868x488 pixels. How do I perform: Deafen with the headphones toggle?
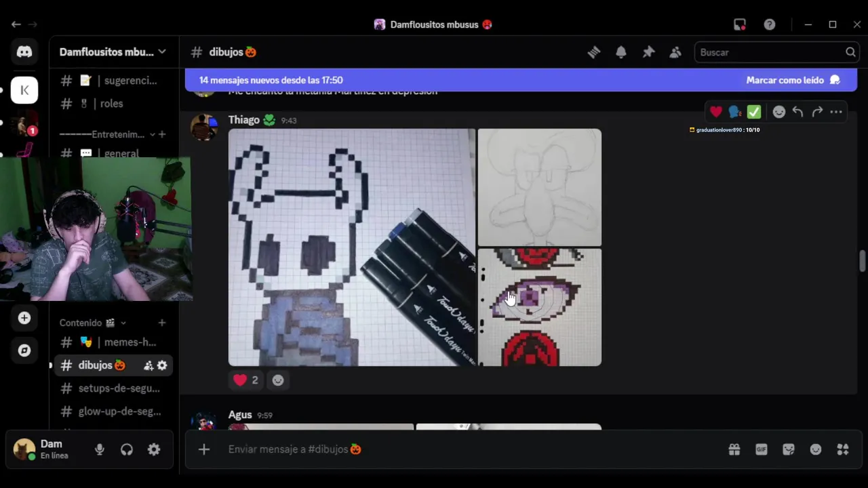[127, 449]
